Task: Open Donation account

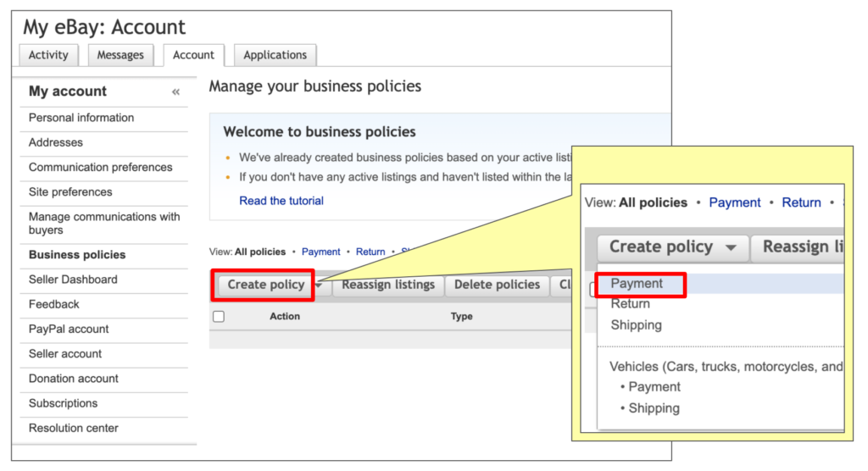Action: coord(74,379)
